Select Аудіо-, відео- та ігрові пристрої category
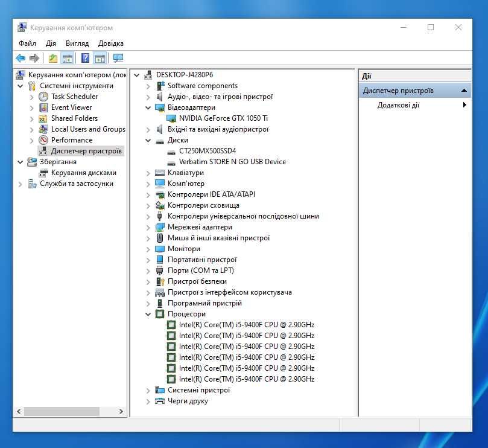Screen dimensions: 488x448 coord(220,97)
